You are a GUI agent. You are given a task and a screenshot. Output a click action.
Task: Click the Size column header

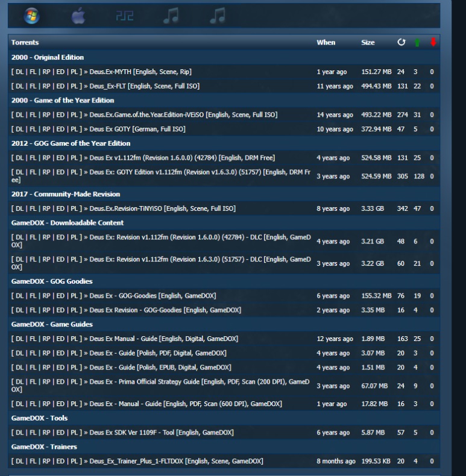[368, 43]
